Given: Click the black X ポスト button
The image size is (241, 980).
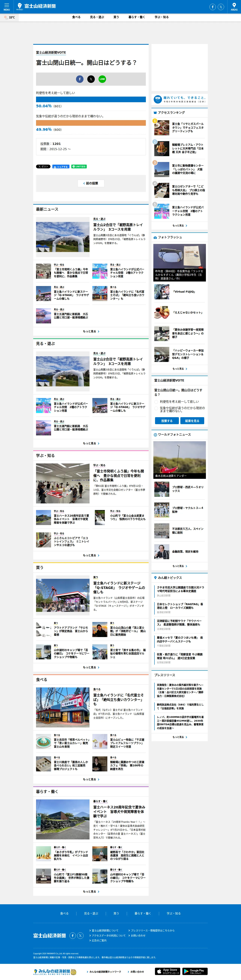Looking at the screenshot, I should tap(43, 167).
